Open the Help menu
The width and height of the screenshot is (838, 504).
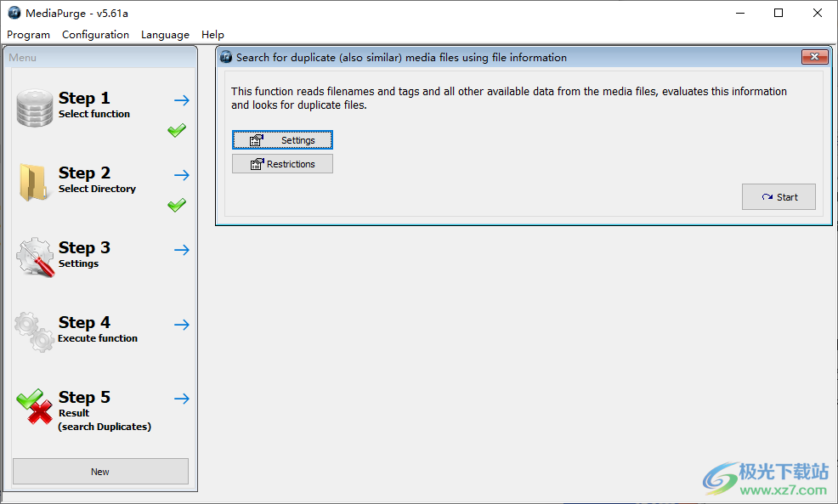pyautogui.click(x=212, y=35)
